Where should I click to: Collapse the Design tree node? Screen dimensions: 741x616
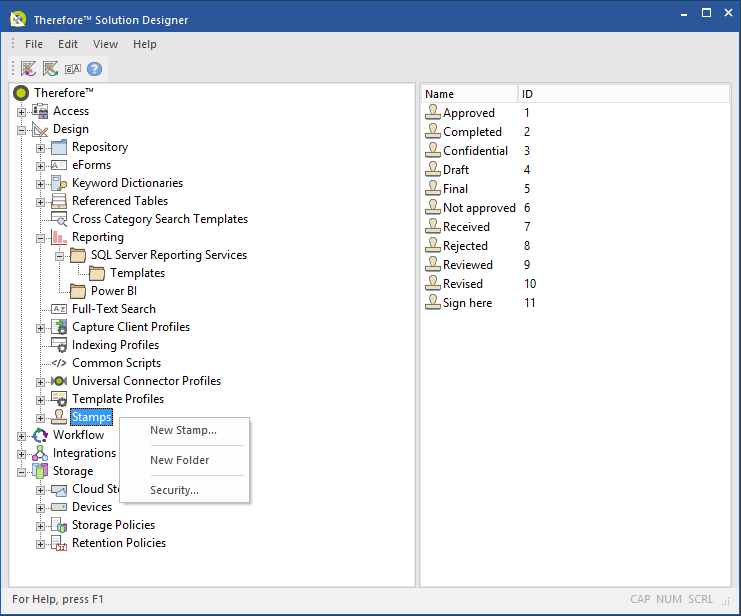pos(22,129)
